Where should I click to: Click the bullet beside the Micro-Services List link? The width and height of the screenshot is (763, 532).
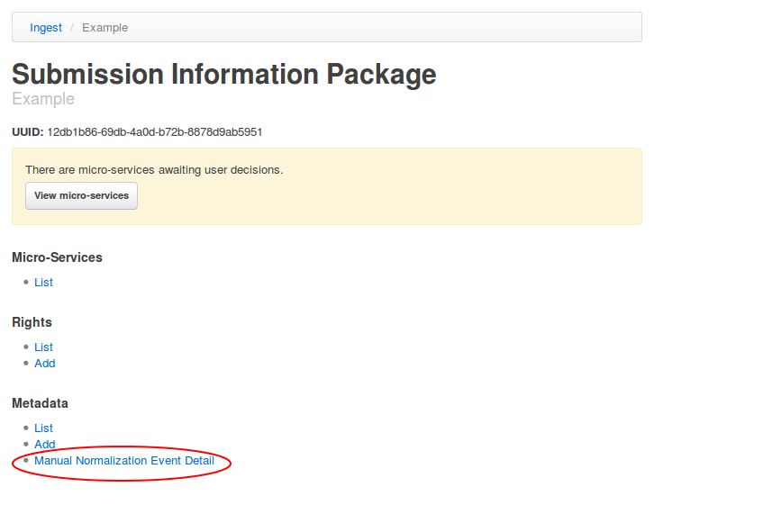pos(25,283)
